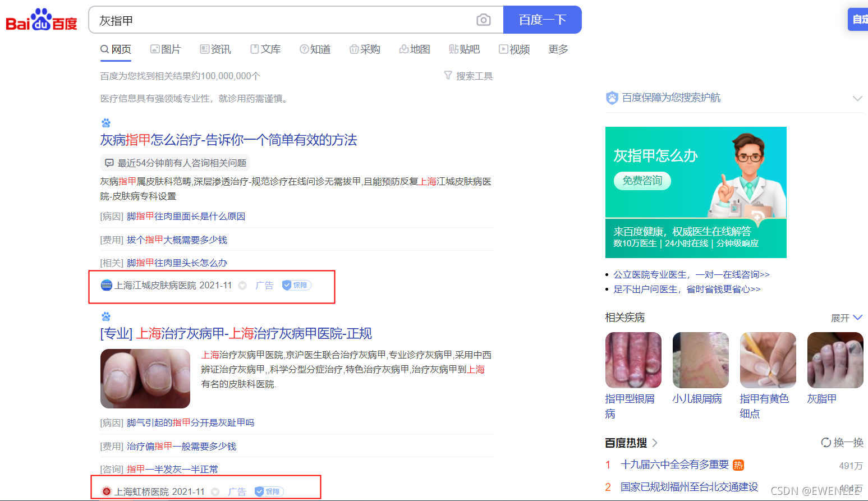Switch to the 采购 tab
The height and width of the screenshot is (501, 868).
pyautogui.click(x=365, y=49)
